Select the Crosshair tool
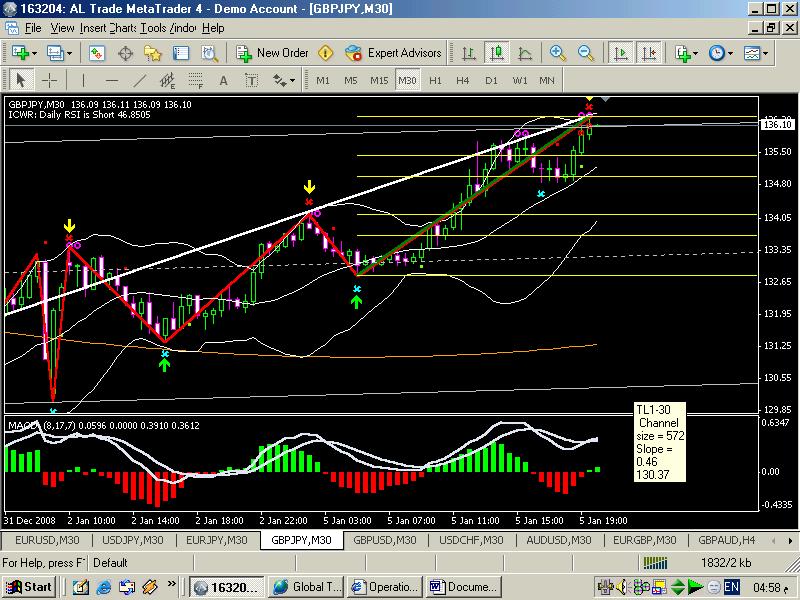 tap(49, 80)
